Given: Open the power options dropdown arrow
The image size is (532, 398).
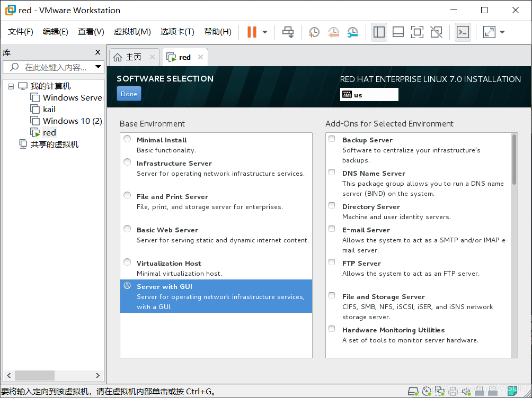Looking at the screenshot, I should point(265,32).
